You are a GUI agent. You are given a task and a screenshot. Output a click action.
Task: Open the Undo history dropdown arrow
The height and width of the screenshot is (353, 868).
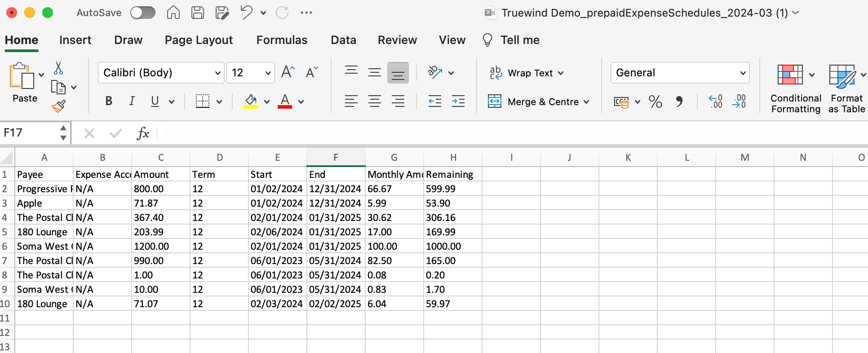[x=263, y=13]
